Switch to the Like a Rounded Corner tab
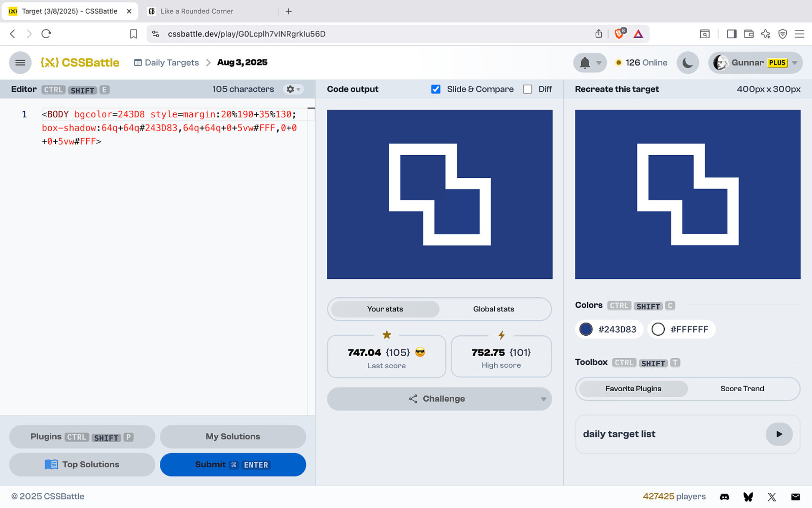The width and height of the screenshot is (812, 508). tap(212, 11)
